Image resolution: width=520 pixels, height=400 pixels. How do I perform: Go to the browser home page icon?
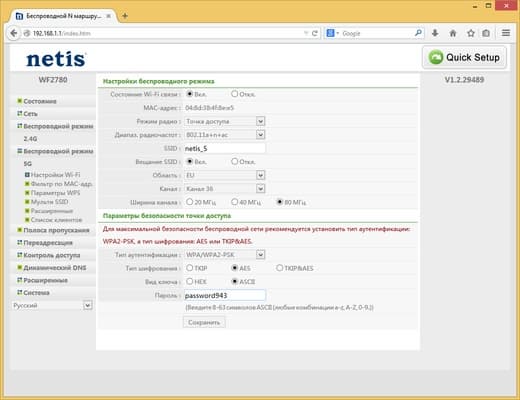click(x=453, y=33)
